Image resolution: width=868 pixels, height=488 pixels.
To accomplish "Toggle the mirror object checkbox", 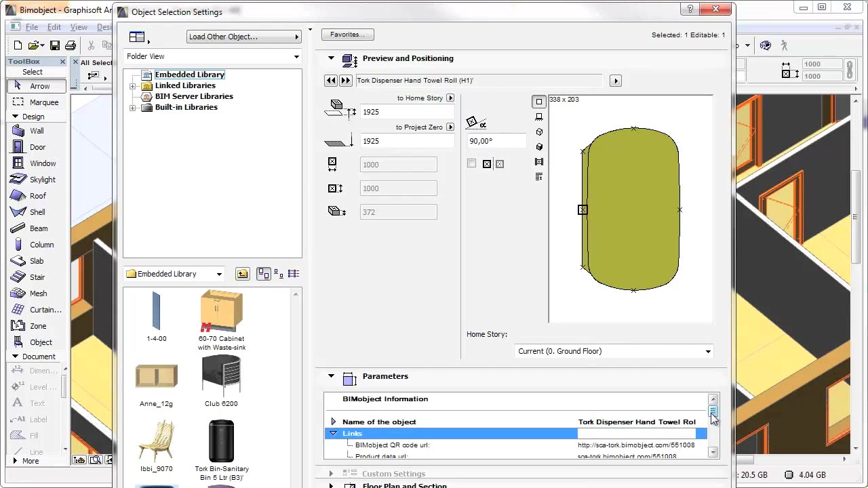I will pyautogui.click(x=472, y=163).
